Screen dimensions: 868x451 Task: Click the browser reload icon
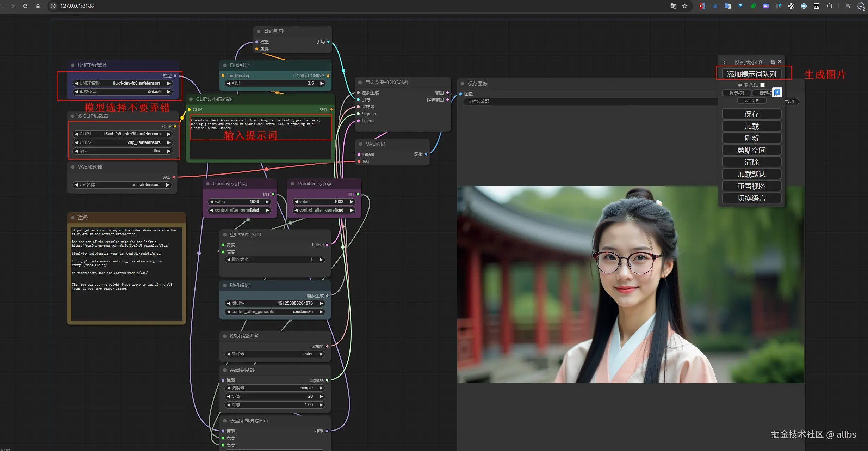(x=25, y=6)
